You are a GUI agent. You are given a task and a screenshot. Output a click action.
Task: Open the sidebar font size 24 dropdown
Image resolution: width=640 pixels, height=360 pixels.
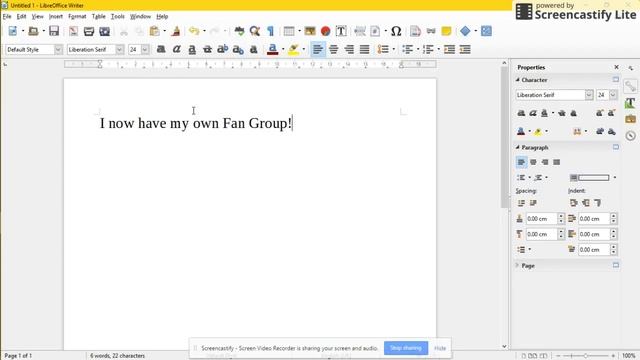[x=613, y=95]
